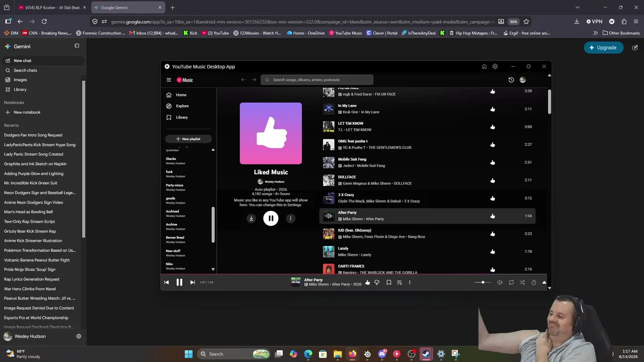Open the Other Bookmarks folder
The height and width of the screenshot is (362, 644).
pos(621,33)
